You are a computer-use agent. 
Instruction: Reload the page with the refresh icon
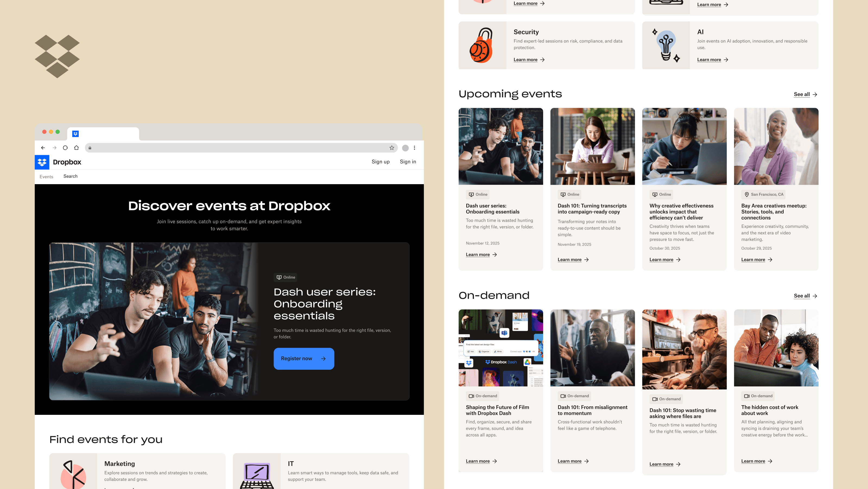pyautogui.click(x=65, y=148)
